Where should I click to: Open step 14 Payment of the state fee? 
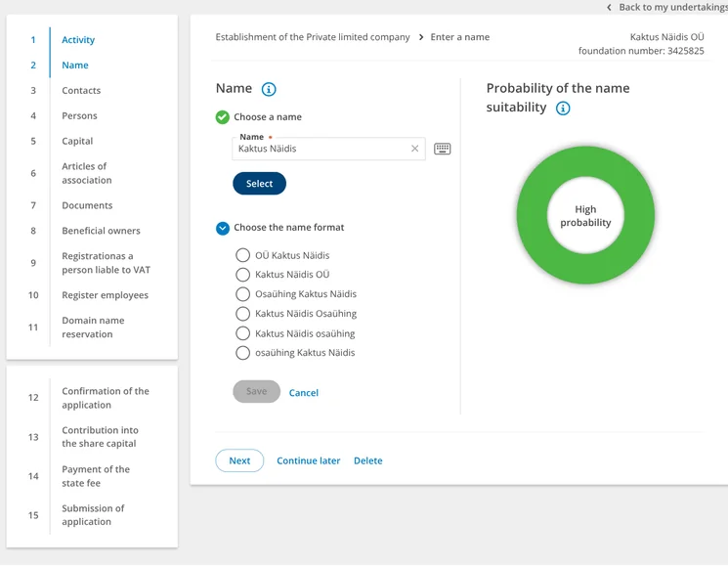click(96, 476)
